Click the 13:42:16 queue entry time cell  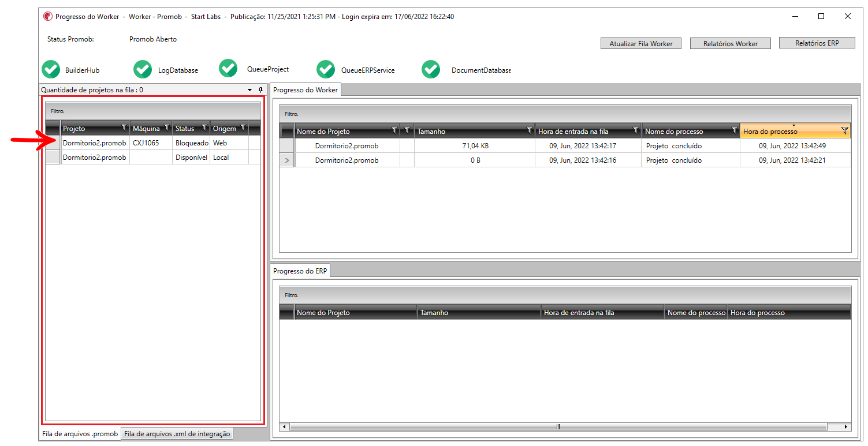coord(588,160)
